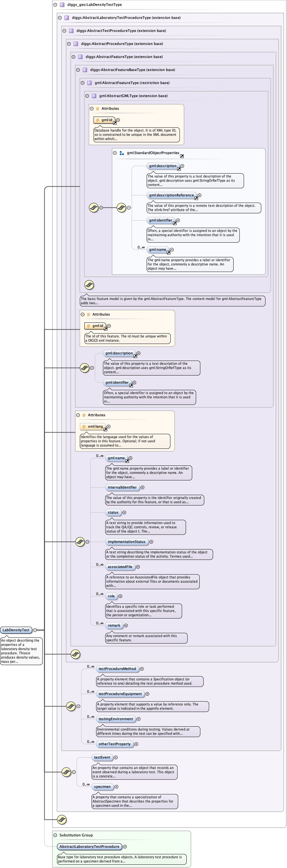Select the testingEnvironment element

[116, 719]
